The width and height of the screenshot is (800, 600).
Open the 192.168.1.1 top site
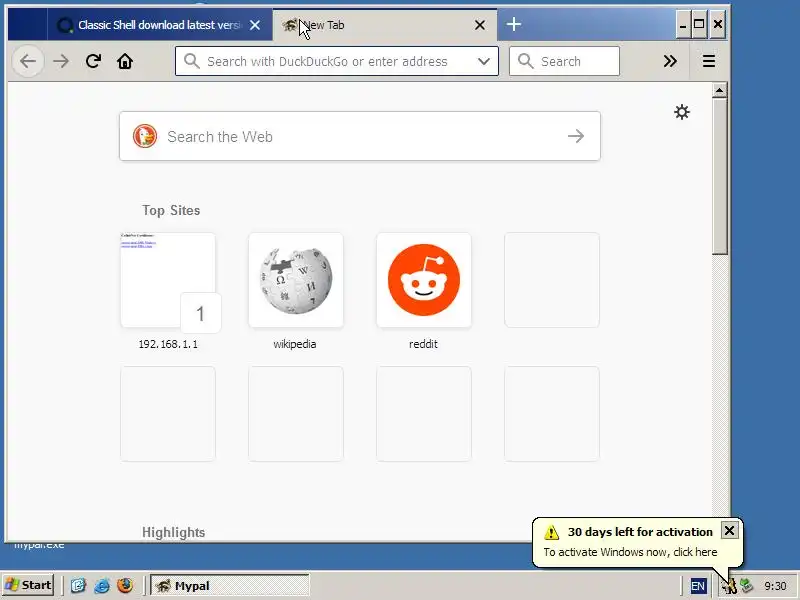pos(168,280)
